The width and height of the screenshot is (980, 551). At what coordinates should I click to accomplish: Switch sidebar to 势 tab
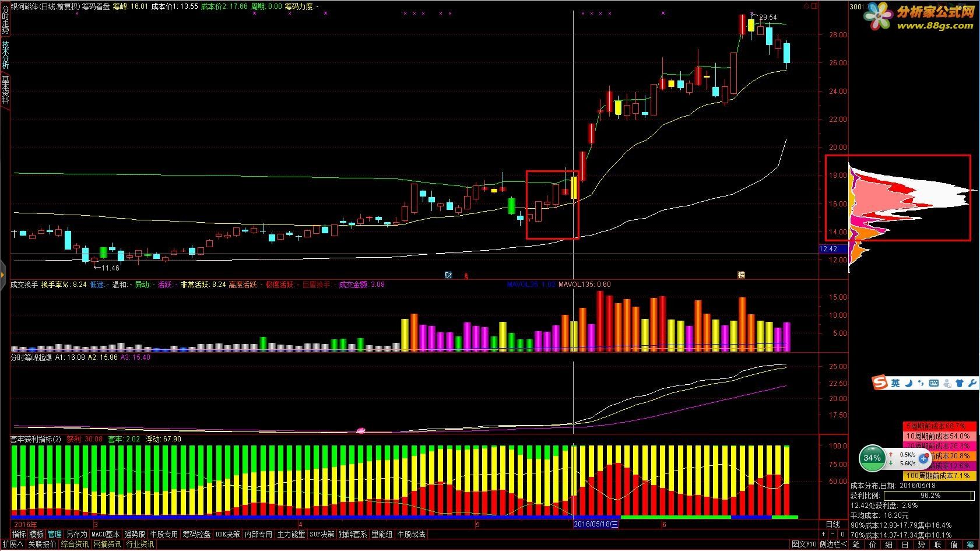[x=922, y=545]
